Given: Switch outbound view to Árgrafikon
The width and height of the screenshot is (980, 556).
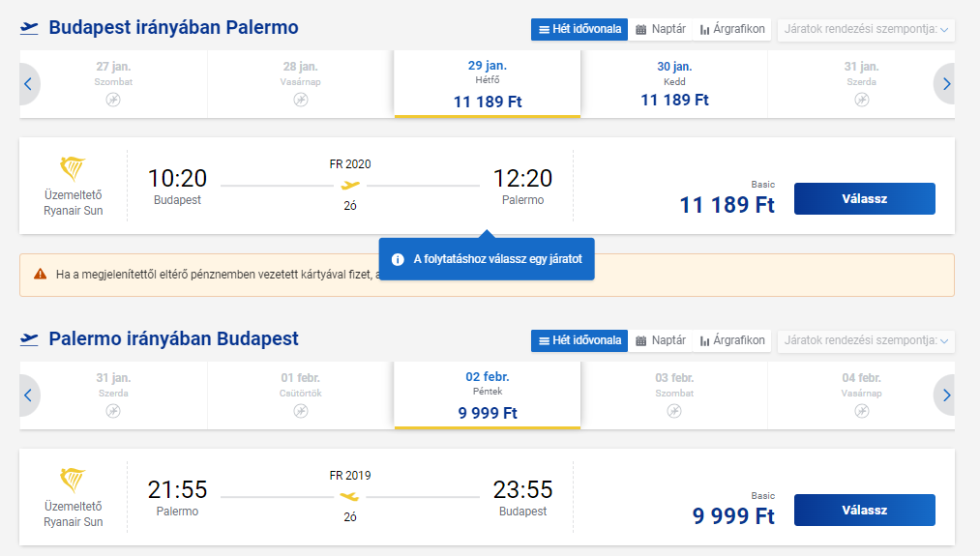Looking at the screenshot, I should coord(732,29).
